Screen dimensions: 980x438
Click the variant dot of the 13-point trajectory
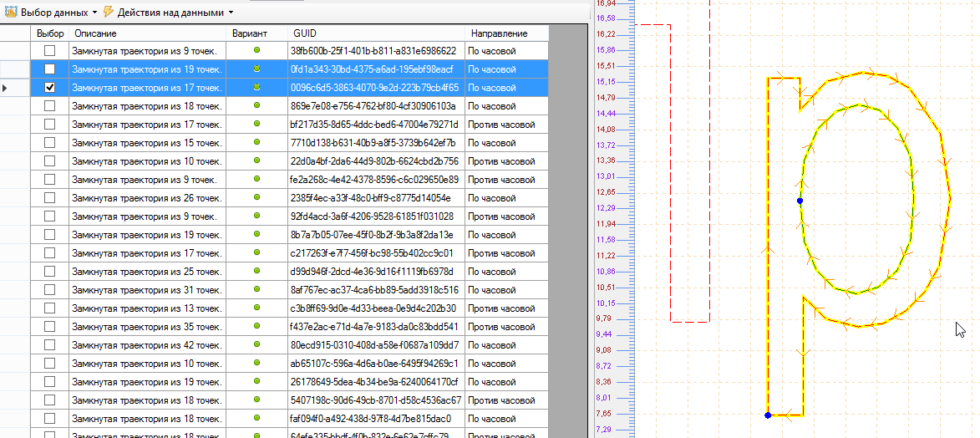coord(256,308)
